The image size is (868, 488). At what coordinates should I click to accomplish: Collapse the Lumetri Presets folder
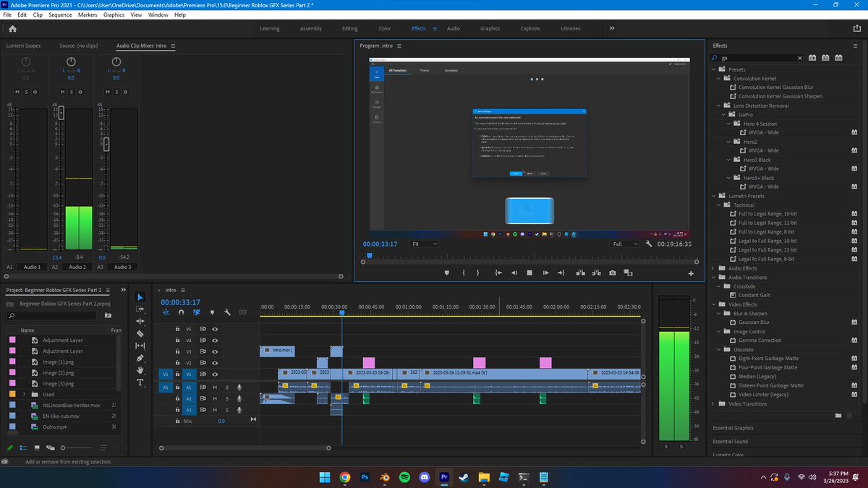(713, 196)
